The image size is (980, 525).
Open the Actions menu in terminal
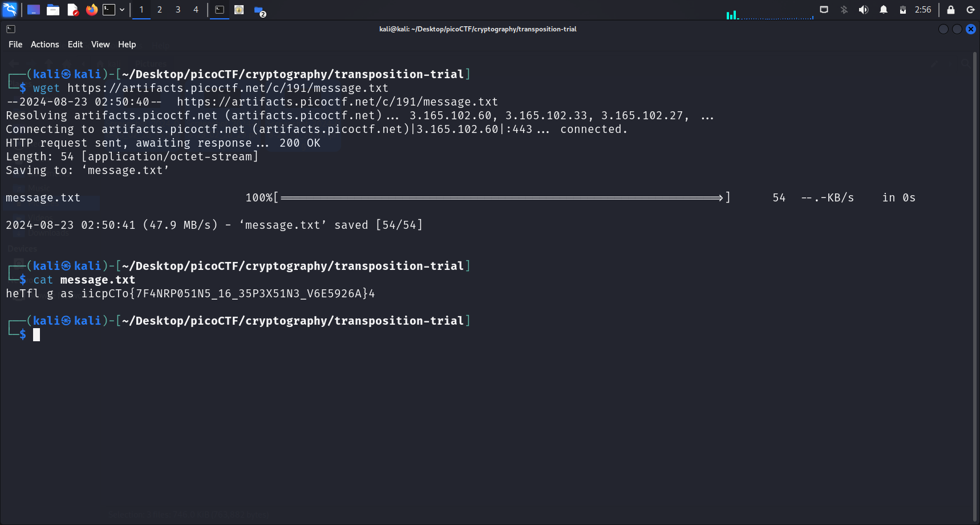point(44,45)
